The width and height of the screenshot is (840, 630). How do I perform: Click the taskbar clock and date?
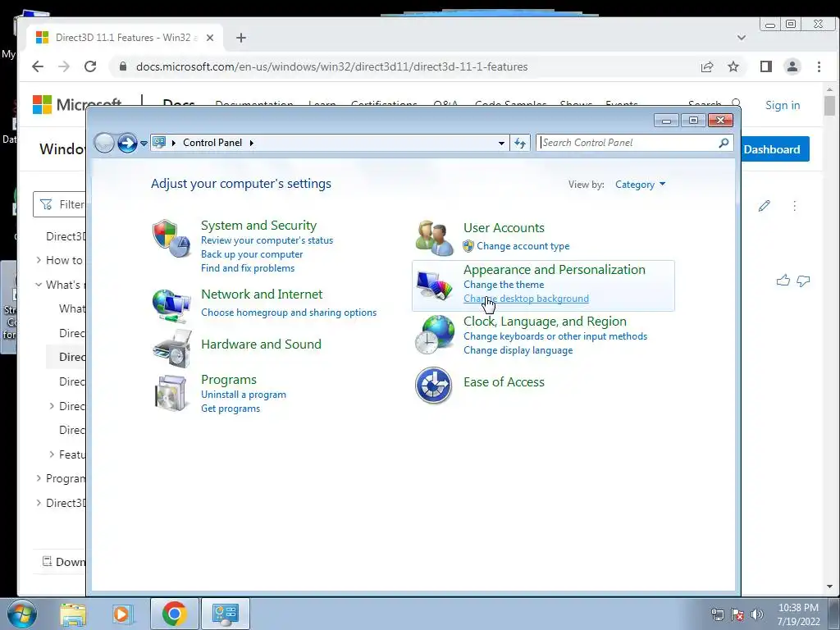tap(798, 614)
